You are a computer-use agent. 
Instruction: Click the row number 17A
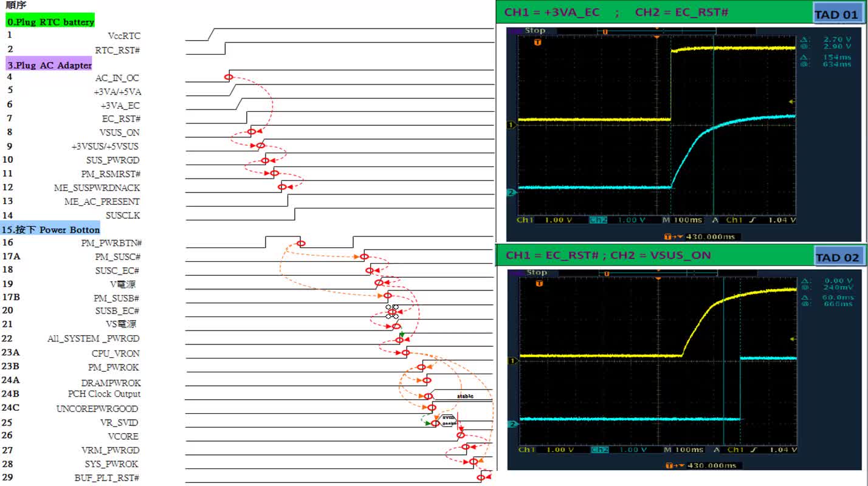pyautogui.click(x=11, y=256)
